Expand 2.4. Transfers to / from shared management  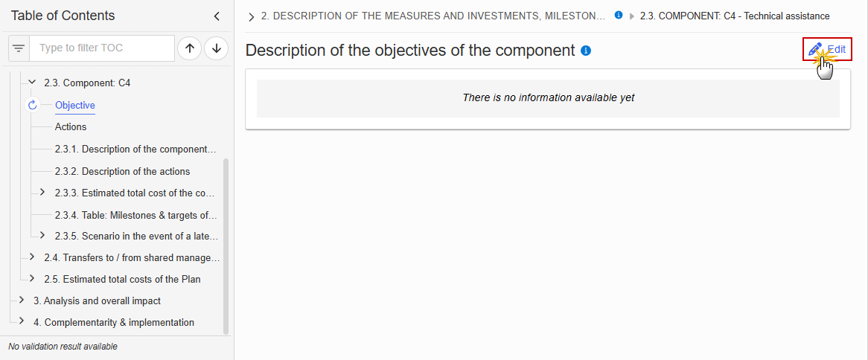[x=32, y=257]
